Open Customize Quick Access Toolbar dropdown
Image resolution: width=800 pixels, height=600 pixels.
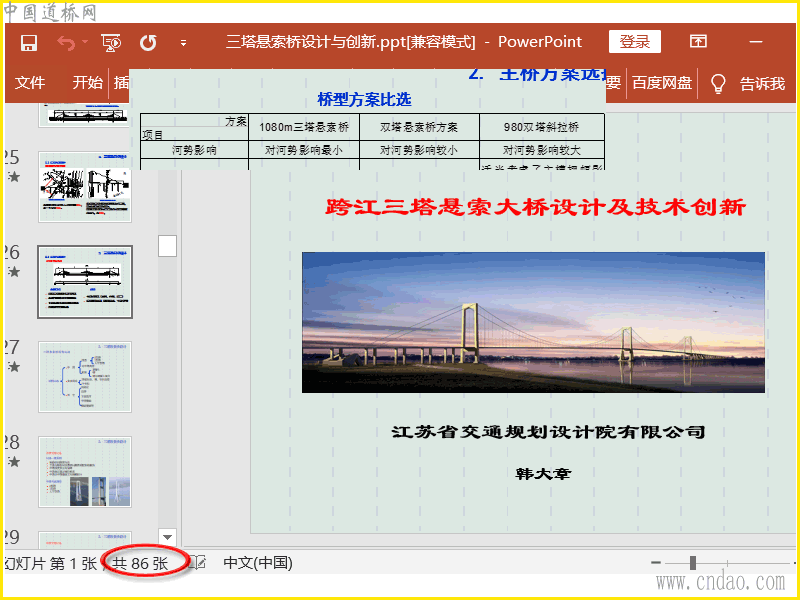[183, 43]
